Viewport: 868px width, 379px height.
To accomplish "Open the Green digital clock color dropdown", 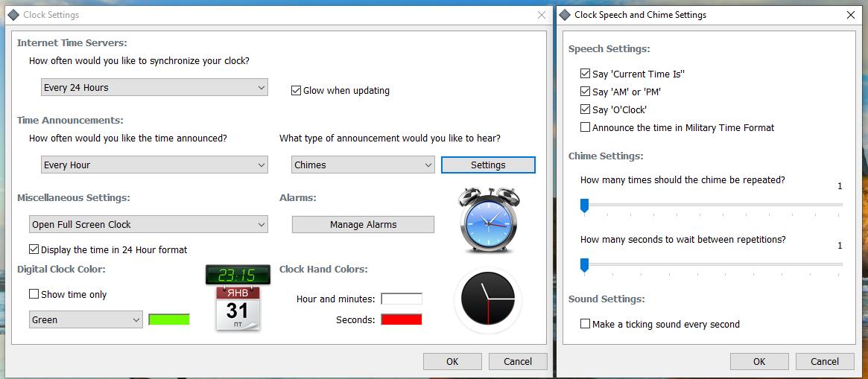I will pos(86,320).
